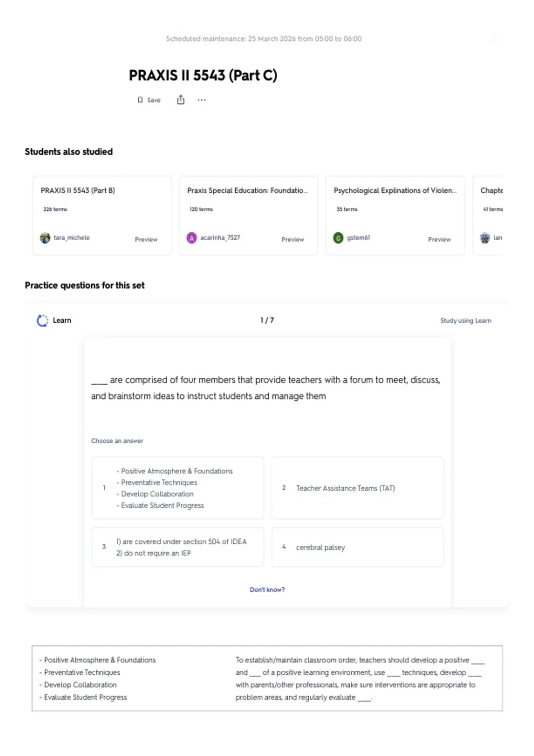Preview Psychological Explinations of Violence set
Screen dimensions: 534x756
(439, 239)
